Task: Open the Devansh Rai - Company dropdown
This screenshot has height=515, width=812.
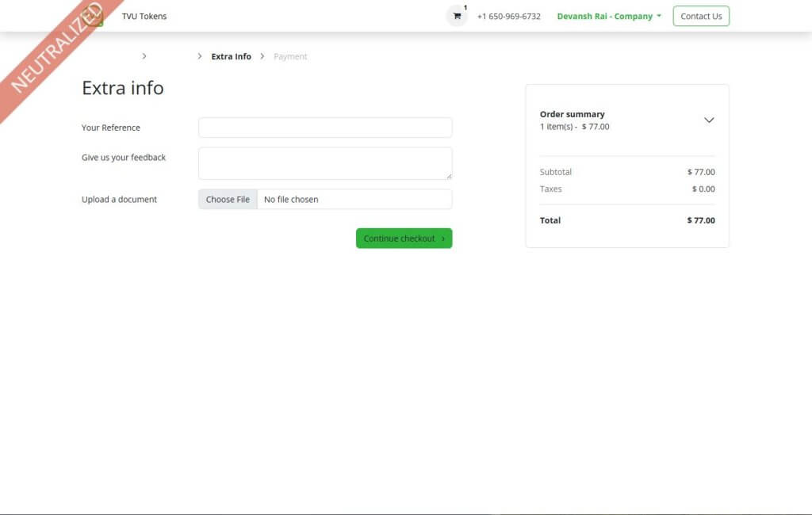Action: [x=608, y=16]
